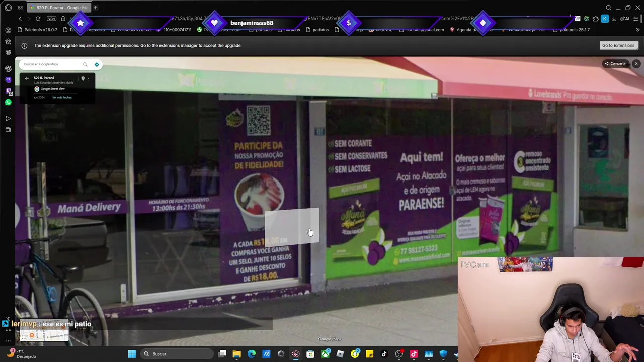The height and width of the screenshot is (362, 644).
Task: Click Ver más fechas link
Action: [62, 97]
